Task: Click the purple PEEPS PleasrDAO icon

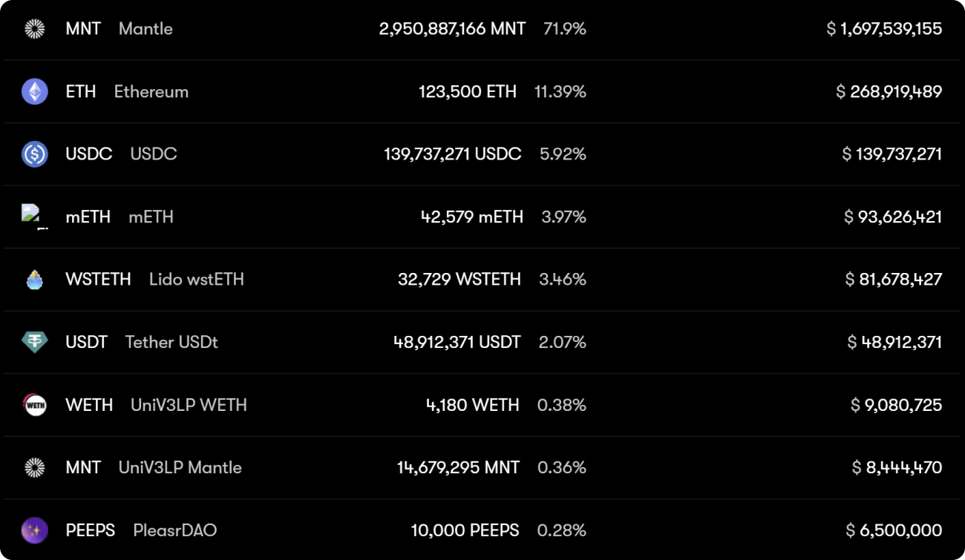Action: [x=35, y=530]
